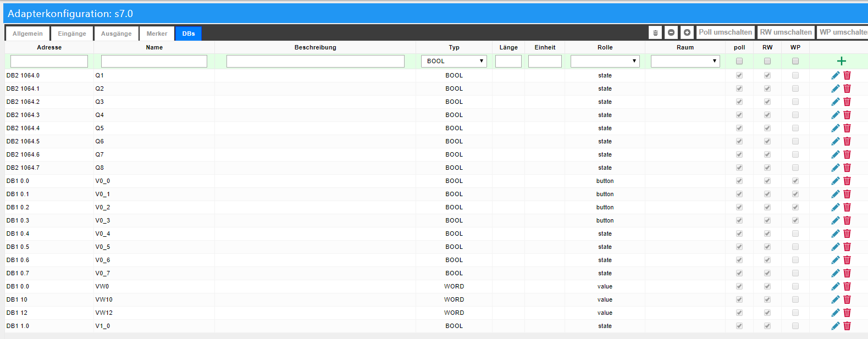Viewport: 868px width, 339px height.
Task: Edit the VW10 row
Action: tap(836, 299)
